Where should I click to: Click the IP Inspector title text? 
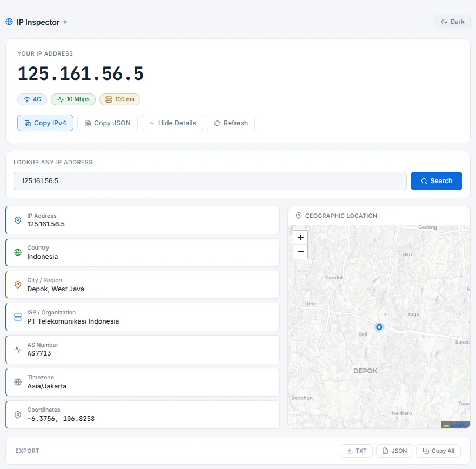click(x=38, y=22)
